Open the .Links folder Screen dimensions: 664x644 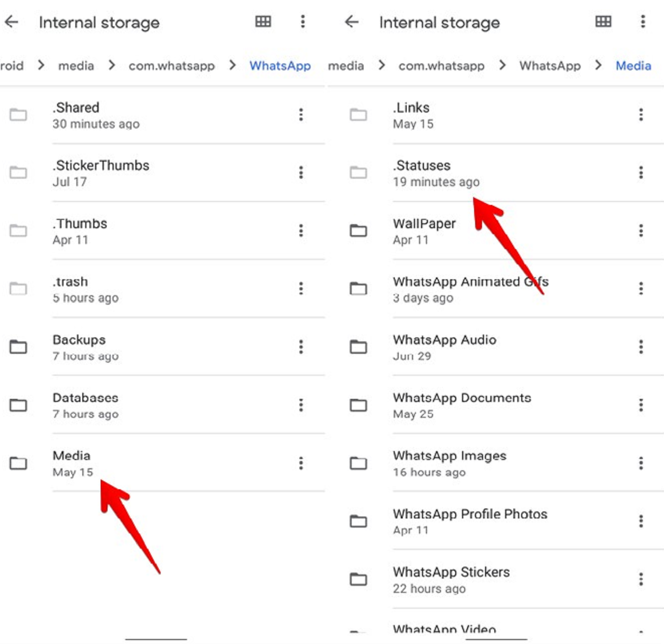pyautogui.click(x=495, y=115)
